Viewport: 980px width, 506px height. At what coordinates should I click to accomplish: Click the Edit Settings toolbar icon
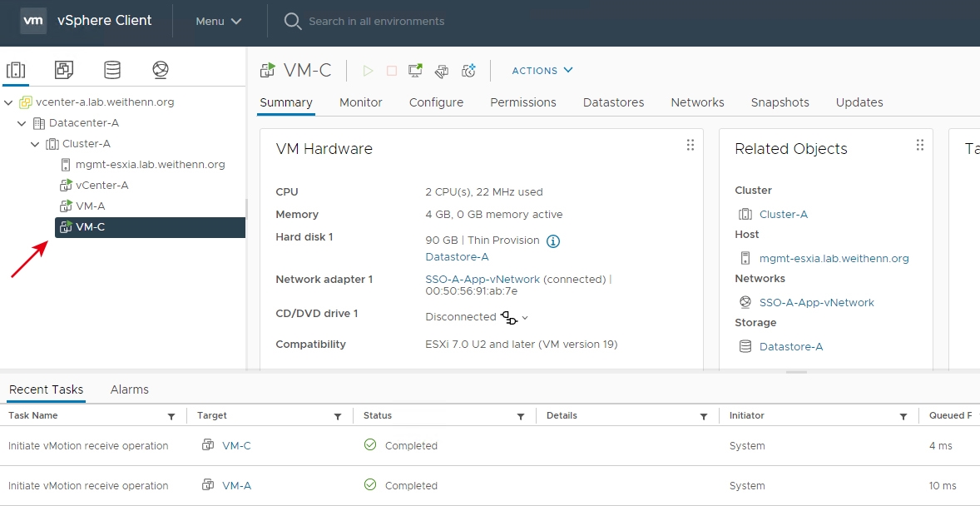[x=442, y=71]
